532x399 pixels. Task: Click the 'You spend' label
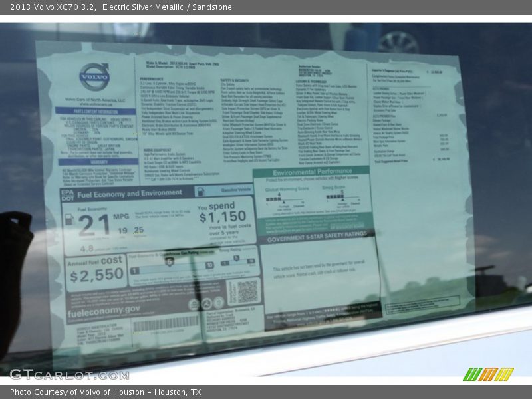coord(216,206)
